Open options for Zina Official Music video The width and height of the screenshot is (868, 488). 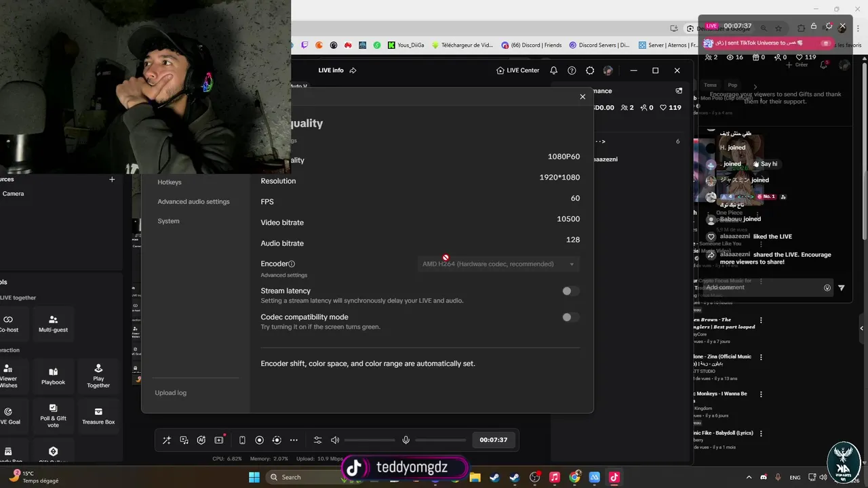pos(761,357)
